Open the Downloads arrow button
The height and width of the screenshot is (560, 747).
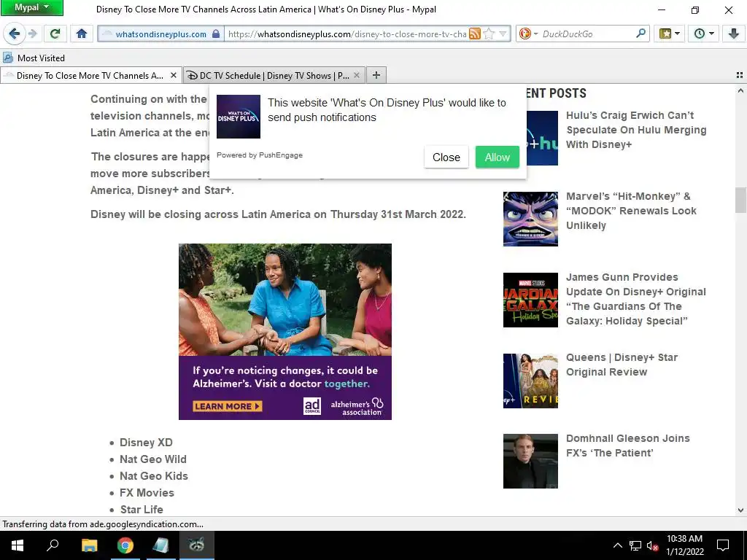pyautogui.click(x=734, y=34)
